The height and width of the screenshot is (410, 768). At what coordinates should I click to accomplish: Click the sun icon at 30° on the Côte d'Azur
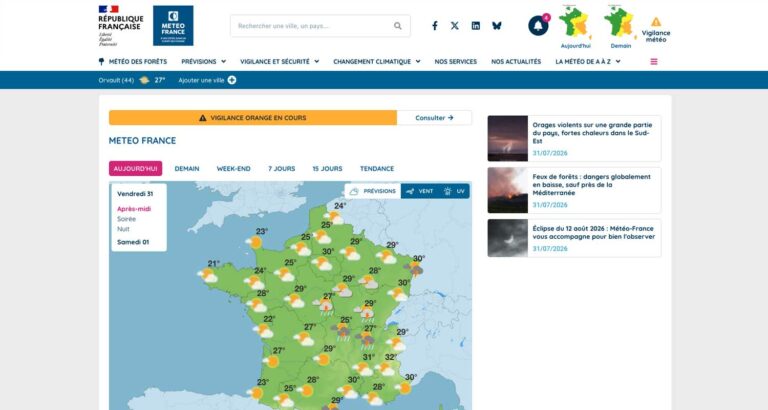pyautogui.click(x=404, y=388)
